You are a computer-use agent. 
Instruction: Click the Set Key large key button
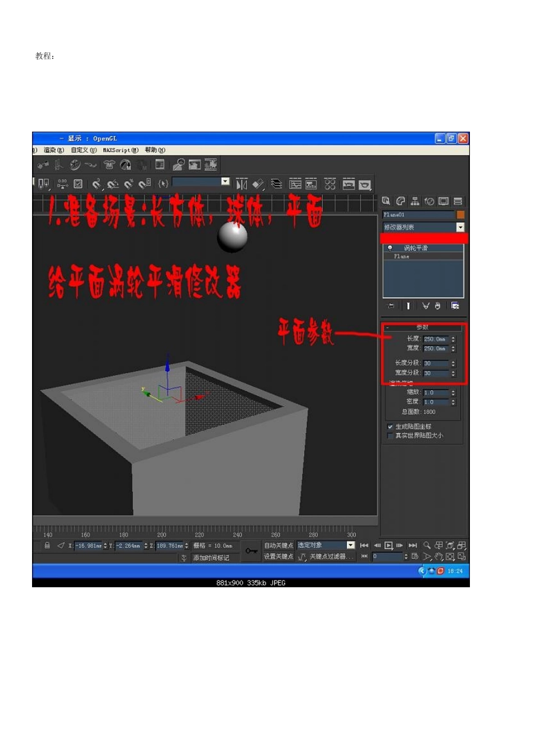pos(251,551)
